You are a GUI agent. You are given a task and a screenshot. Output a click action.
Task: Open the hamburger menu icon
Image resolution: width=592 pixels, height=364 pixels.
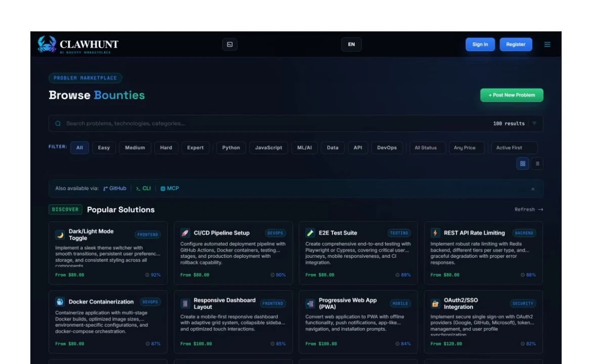coord(547,44)
